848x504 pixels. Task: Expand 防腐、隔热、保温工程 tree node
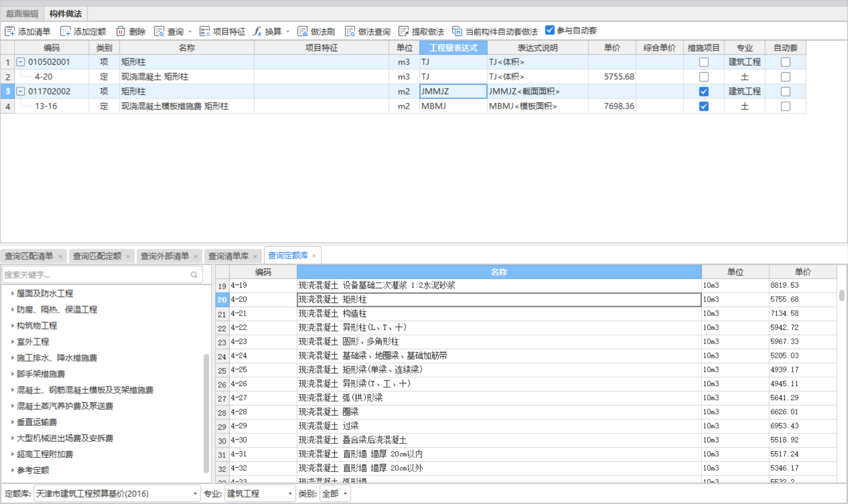click(12, 310)
